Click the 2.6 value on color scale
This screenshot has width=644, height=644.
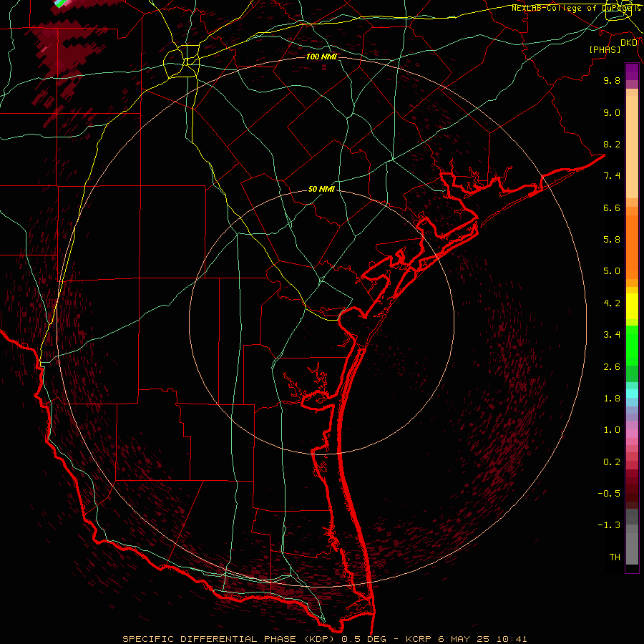612,367
